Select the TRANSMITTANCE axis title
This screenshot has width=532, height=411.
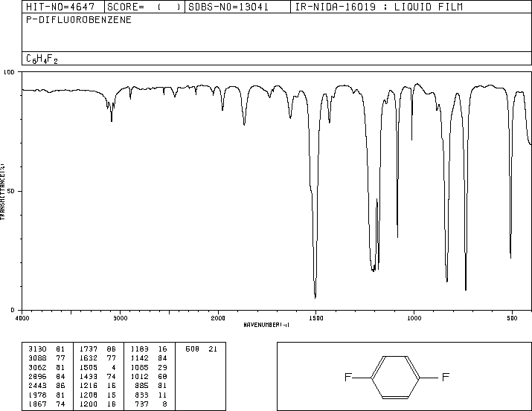[x=2, y=192]
